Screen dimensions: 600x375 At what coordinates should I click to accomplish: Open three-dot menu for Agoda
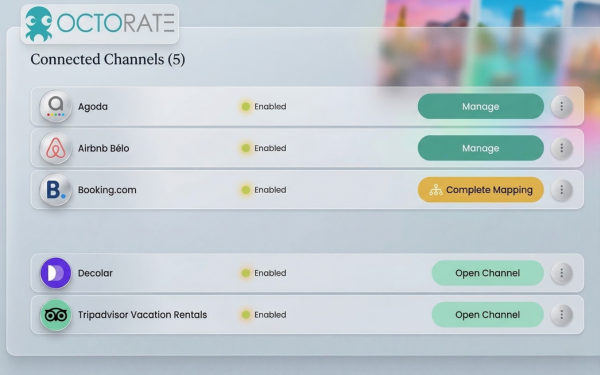click(x=561, y=106)
